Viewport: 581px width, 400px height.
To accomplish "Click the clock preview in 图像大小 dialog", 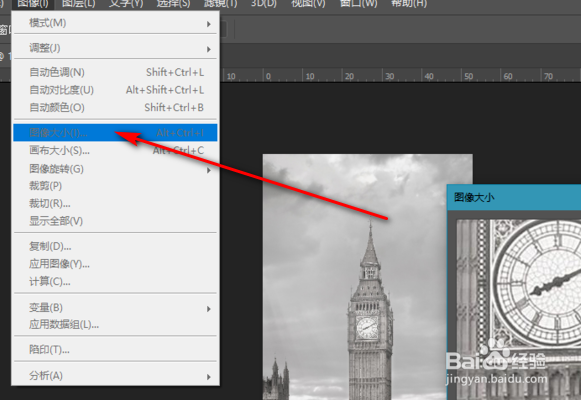I will tap(519, 309).
